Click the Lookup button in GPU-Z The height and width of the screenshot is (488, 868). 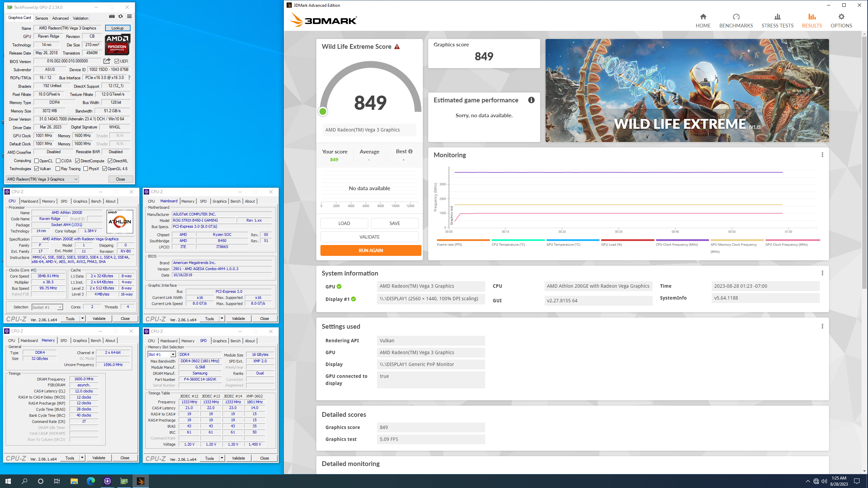click(117, 28)
